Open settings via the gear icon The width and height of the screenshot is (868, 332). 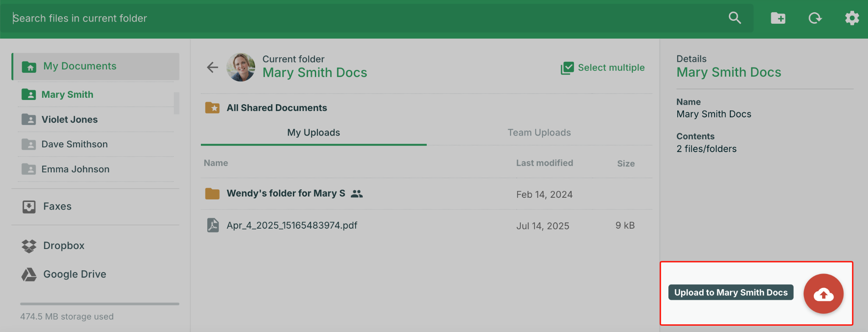coord(851,18)
